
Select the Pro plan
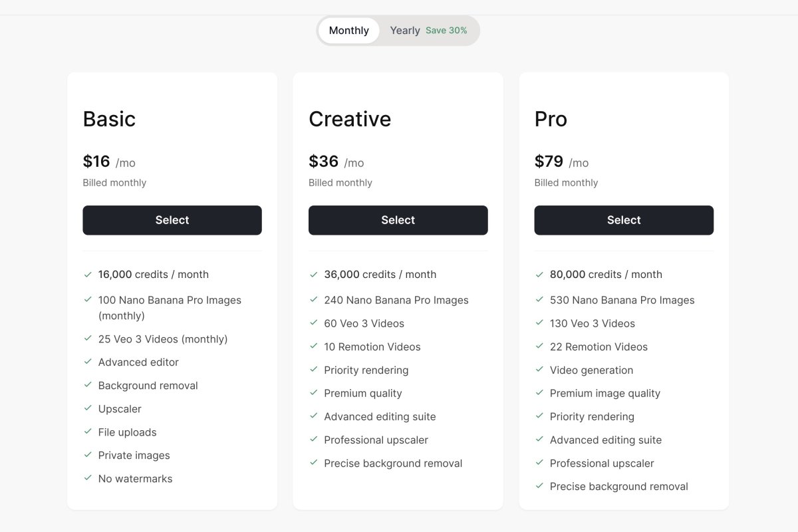pos(624,220)
